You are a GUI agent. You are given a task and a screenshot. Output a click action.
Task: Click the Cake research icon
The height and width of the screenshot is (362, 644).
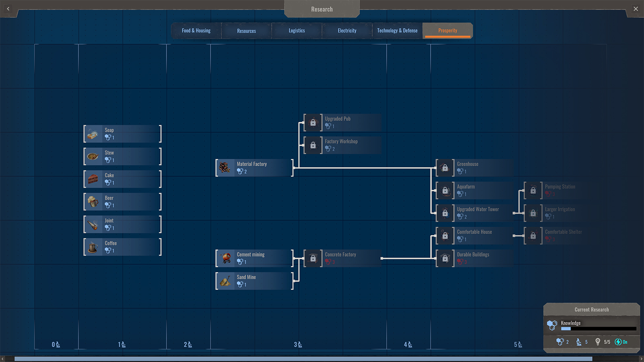[93, 179]
